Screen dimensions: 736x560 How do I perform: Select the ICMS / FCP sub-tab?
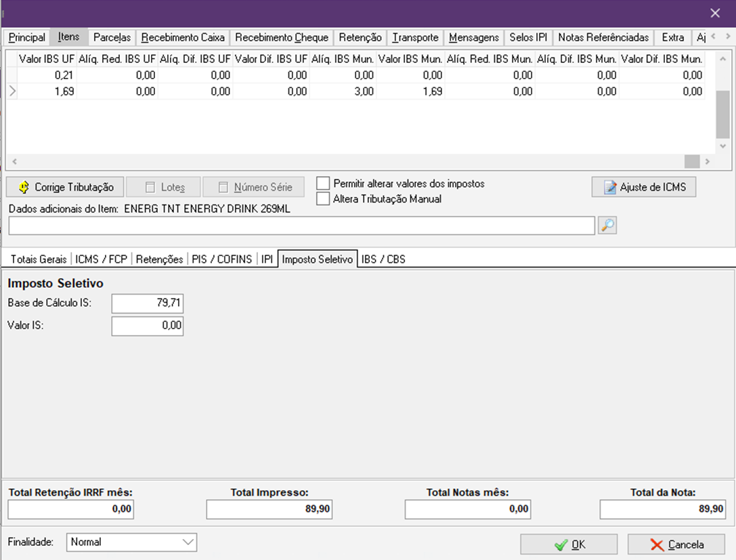coord(101,259)
